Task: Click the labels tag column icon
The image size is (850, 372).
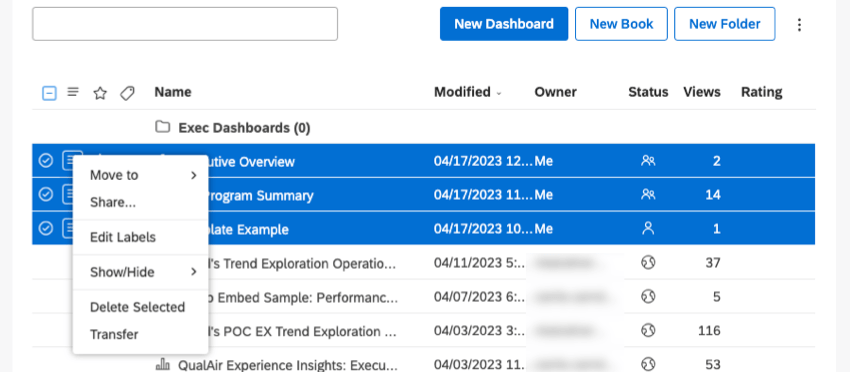Action: (127, 93)
